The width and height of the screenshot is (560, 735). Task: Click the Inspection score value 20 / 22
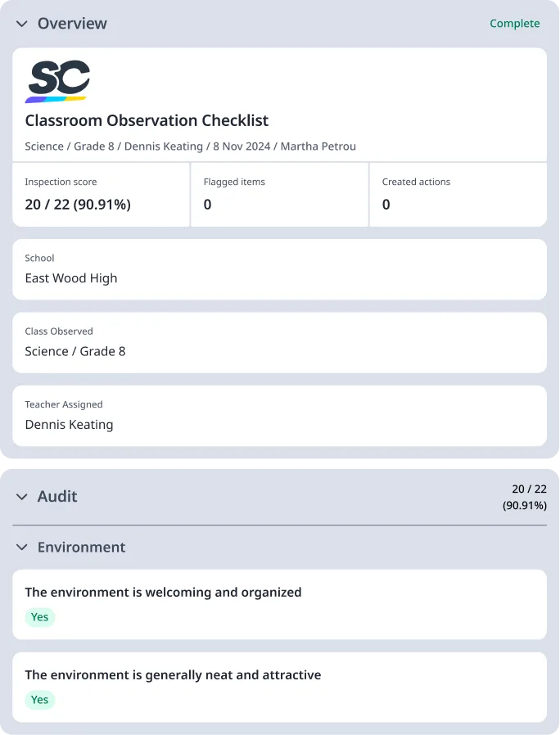(79, 205)
